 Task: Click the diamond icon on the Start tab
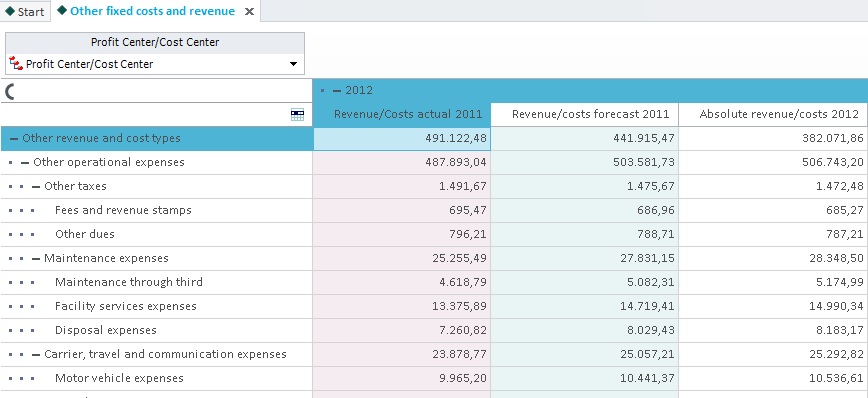tap(10, 11)
